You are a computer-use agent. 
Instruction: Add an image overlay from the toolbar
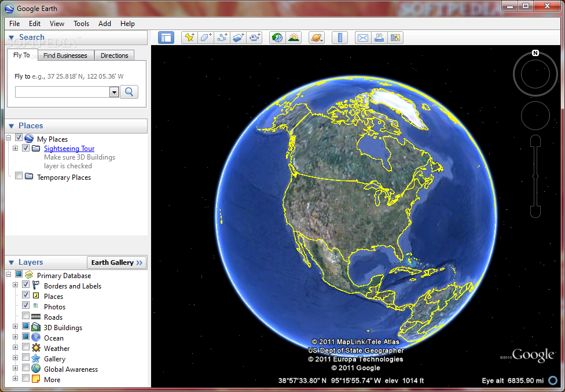click(x=238, y=38)
